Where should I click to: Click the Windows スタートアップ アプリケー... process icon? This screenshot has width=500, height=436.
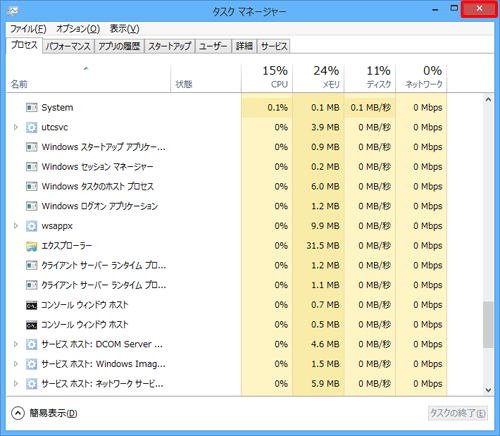click(x=31, y=147)
